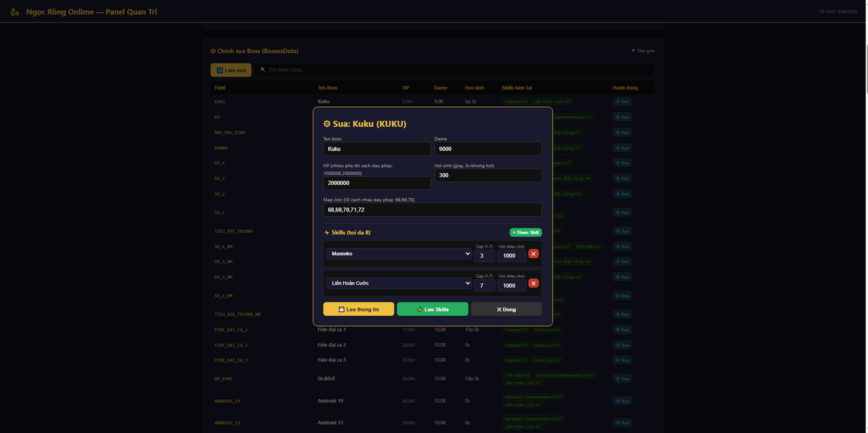Focus the Cap level field for Liên Hoàn Cước
Image resolution: width=868 pixels, height=433 pixels.
click(484, 285)
